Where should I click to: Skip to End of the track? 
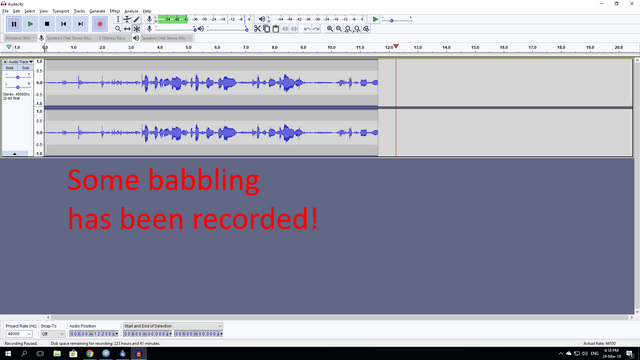pos(80,24)
